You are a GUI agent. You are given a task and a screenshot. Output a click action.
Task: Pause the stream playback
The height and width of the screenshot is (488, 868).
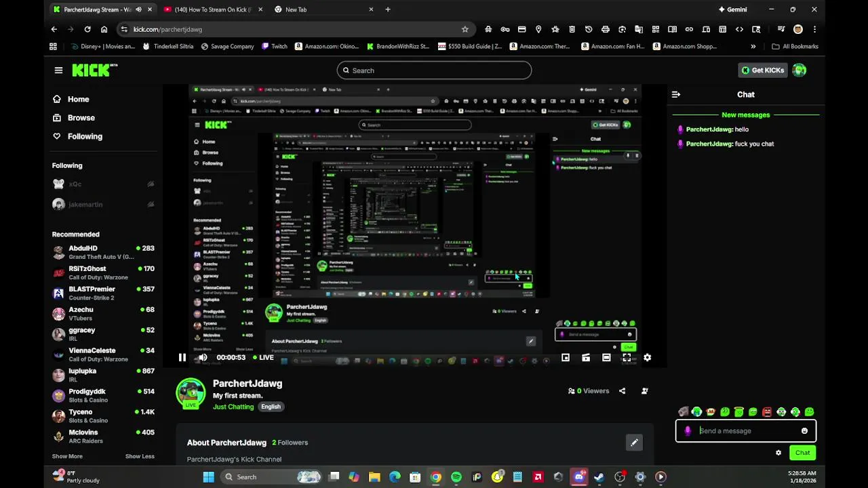click(182, 357)
